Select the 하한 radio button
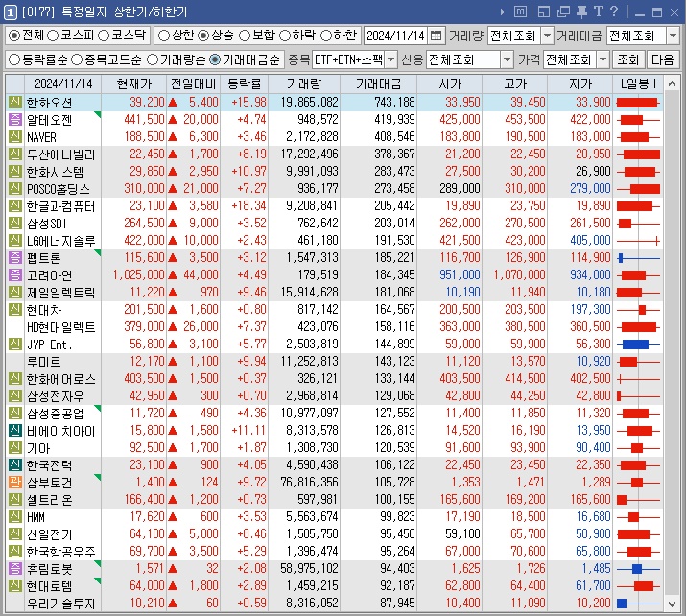This screenshot has height=616, width=686. point(326,36)
